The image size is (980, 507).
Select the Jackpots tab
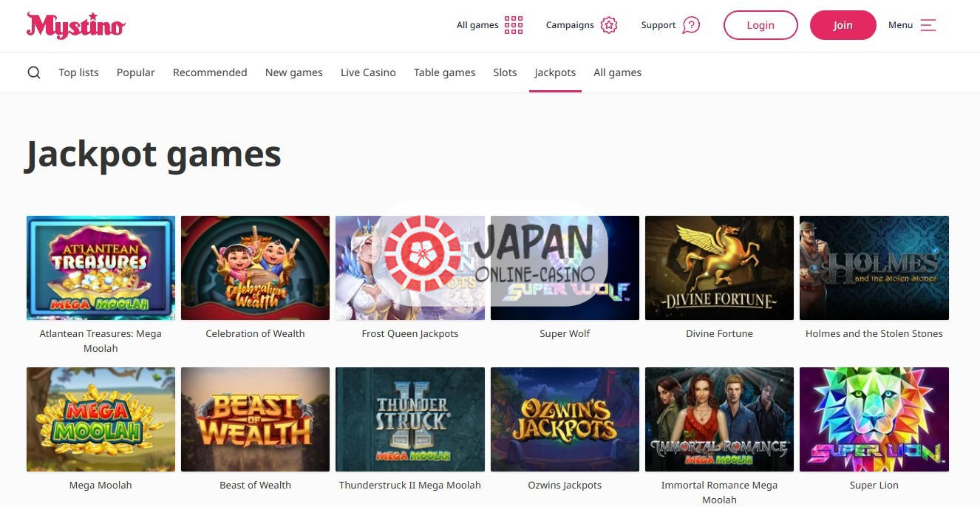pyautogui.click(x=555, y=72)
